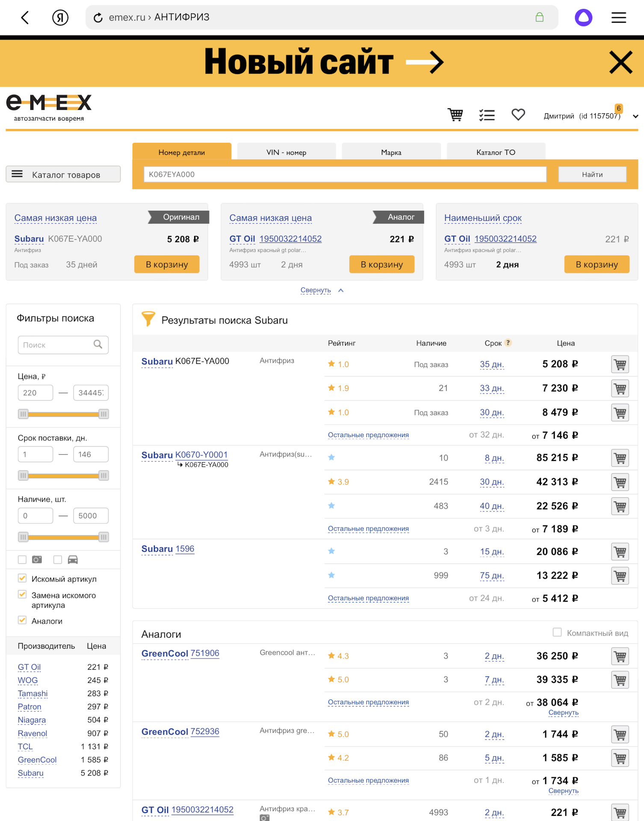Open the Alice assistant purple icon
644x821 pixels.
583,18
